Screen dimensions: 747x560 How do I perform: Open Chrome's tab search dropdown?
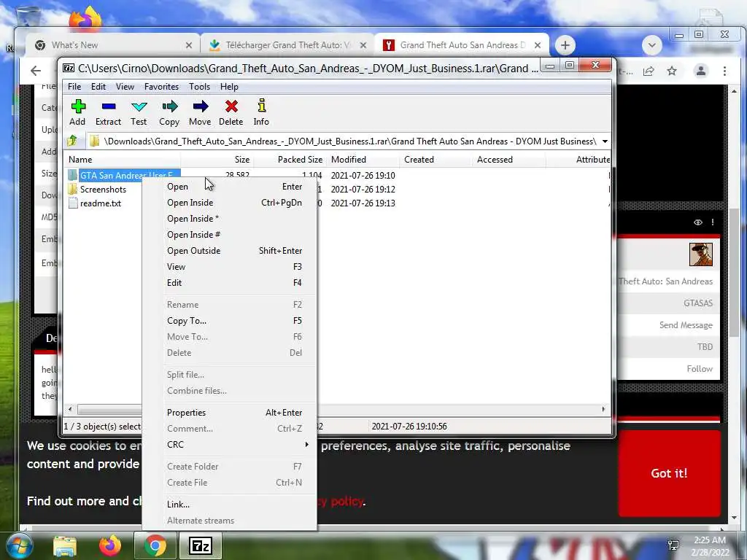[x=652, y=46]
